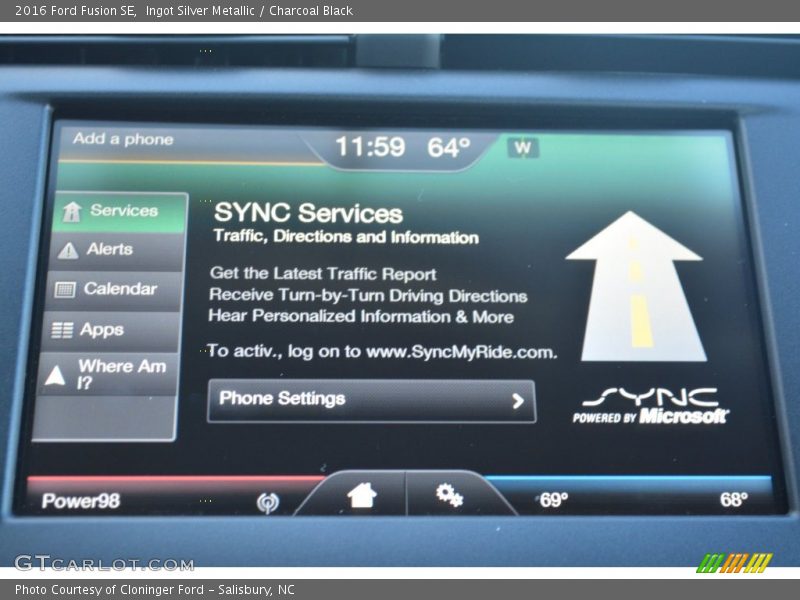This screenshot has width=800, height=600.
Task: Tap the SYNC powered by Microsoft logo
Action: [651, 406]
